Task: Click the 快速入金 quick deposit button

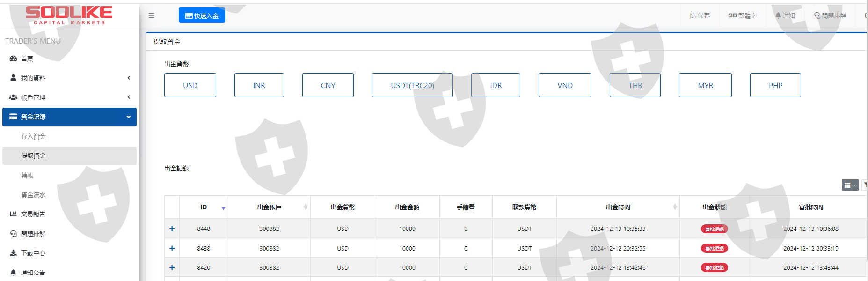Action: coord(202,15)
